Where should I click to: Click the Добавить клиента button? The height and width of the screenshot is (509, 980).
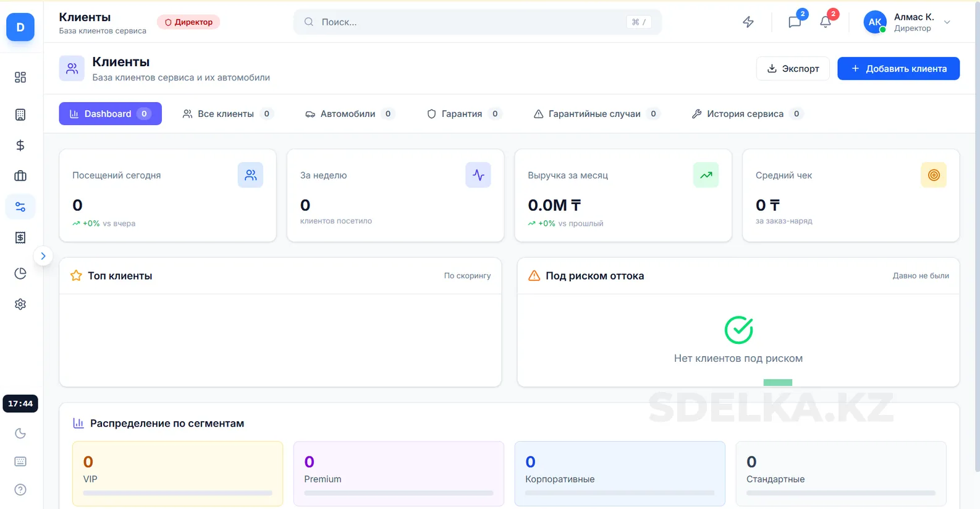[898, 69]
